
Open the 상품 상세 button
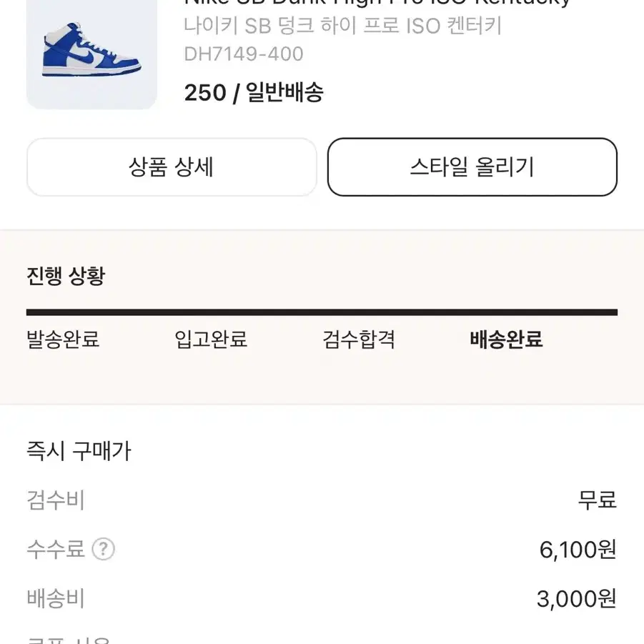[172, 167]
